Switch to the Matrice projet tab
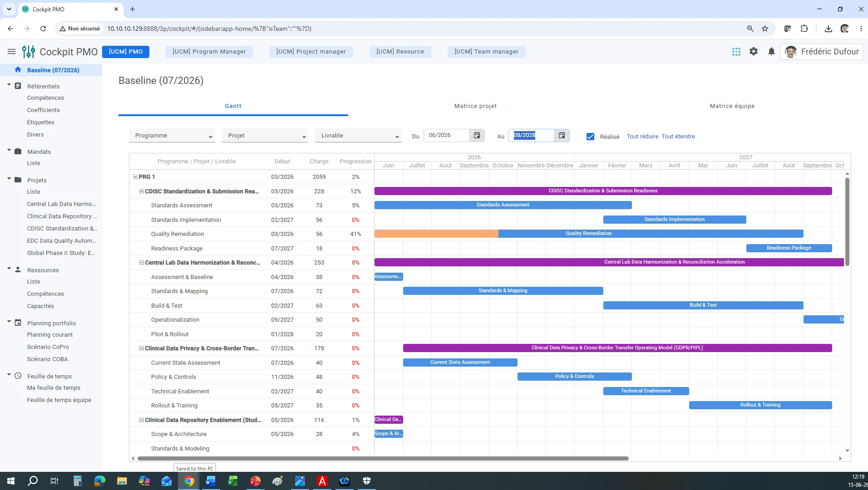868x490 pixels. click(475, 106)
